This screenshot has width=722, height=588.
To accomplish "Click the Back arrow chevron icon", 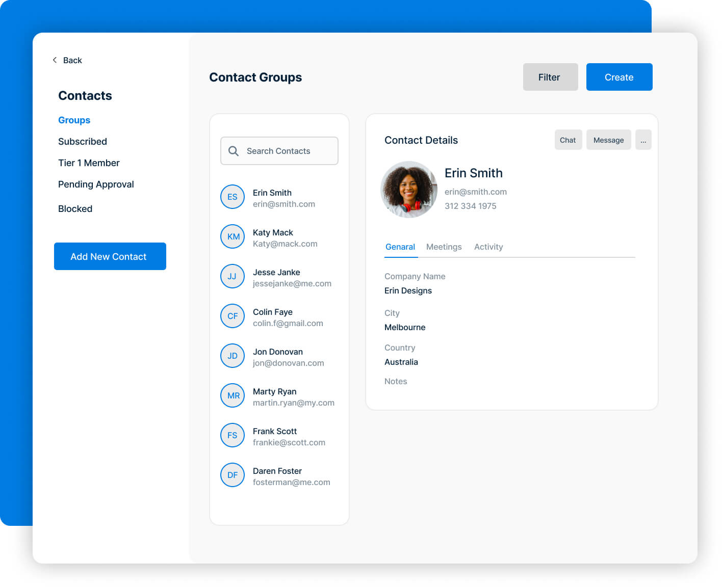I will 55,60.
